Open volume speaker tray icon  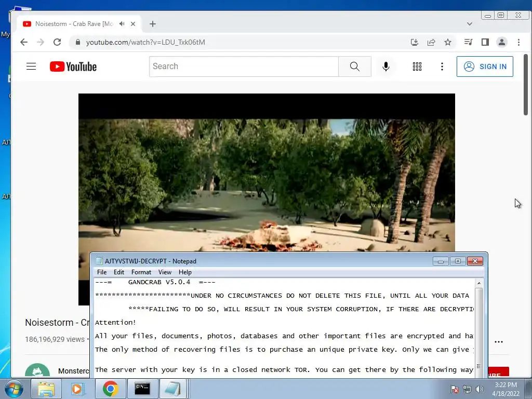click(x=479, y=389)
